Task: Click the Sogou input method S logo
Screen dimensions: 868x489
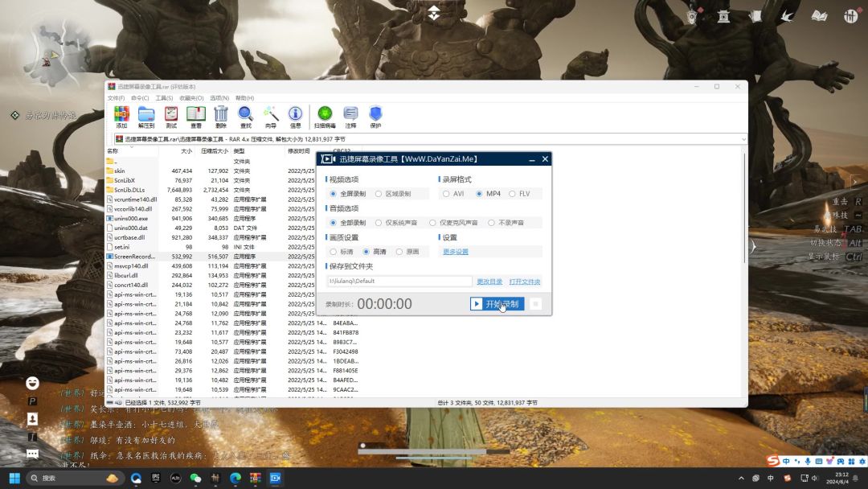Action: (x=773, y=461)
